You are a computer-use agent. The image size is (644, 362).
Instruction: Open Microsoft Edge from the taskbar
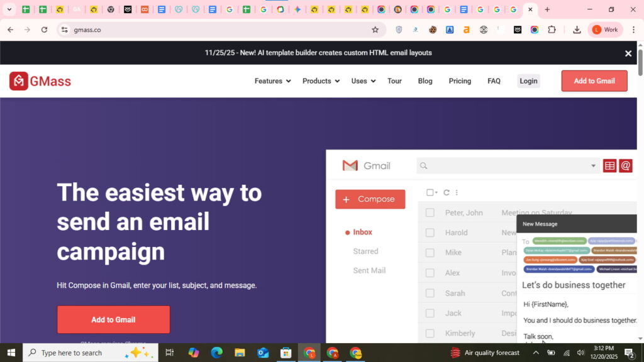click(x=216, y=353)
